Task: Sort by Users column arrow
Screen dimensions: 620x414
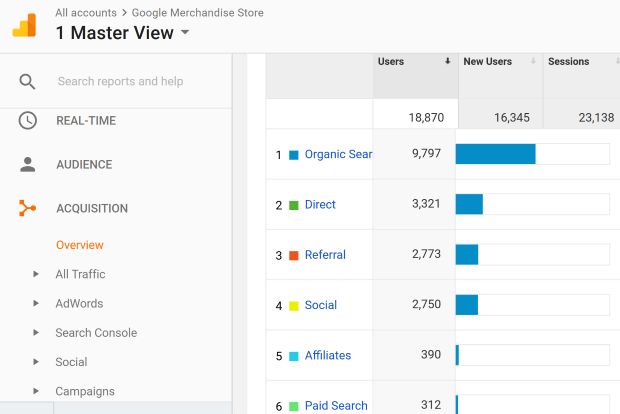Action: tap(448, 61)
